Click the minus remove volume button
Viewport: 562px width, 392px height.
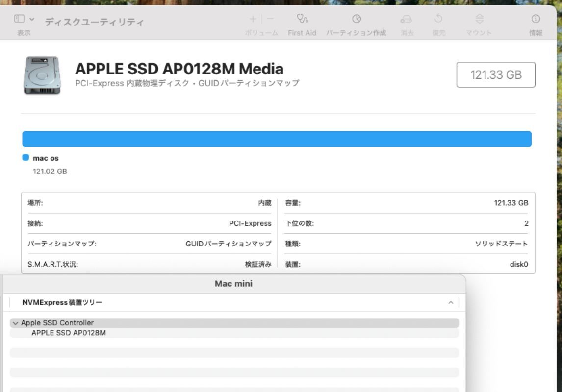[x=270, y=19]
